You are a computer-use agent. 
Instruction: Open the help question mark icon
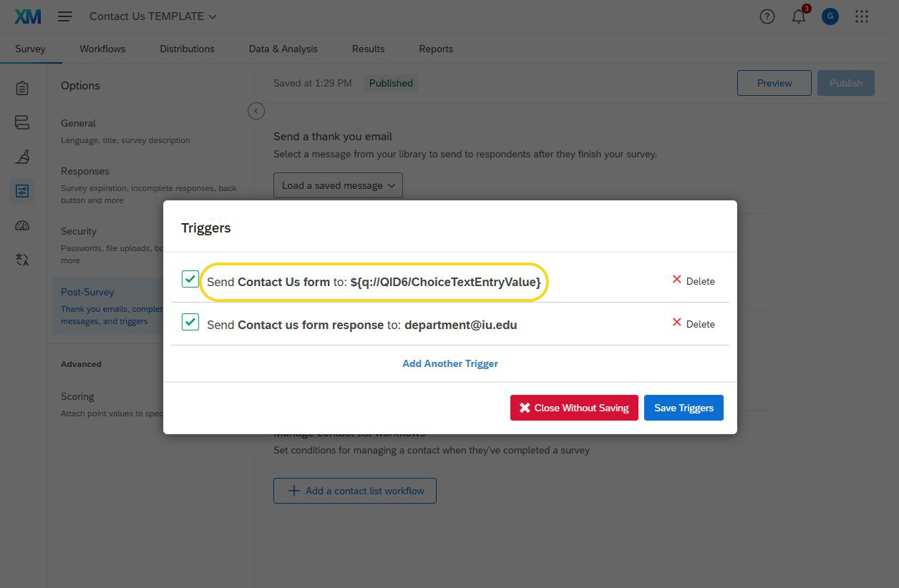[x=767, y=16]
